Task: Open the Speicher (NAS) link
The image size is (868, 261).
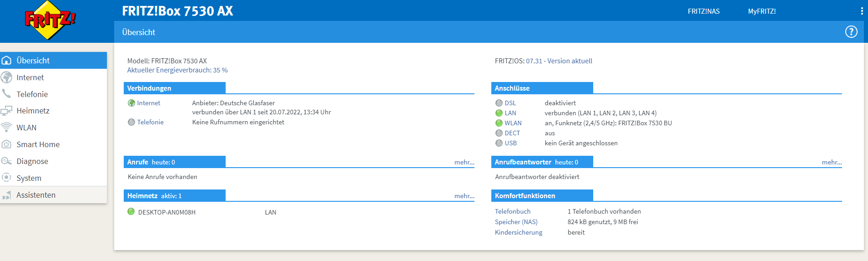Action: [x=516, y=222]
